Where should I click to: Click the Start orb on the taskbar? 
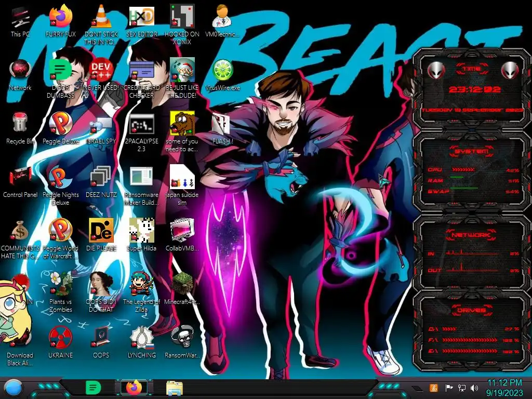point(14,388)
